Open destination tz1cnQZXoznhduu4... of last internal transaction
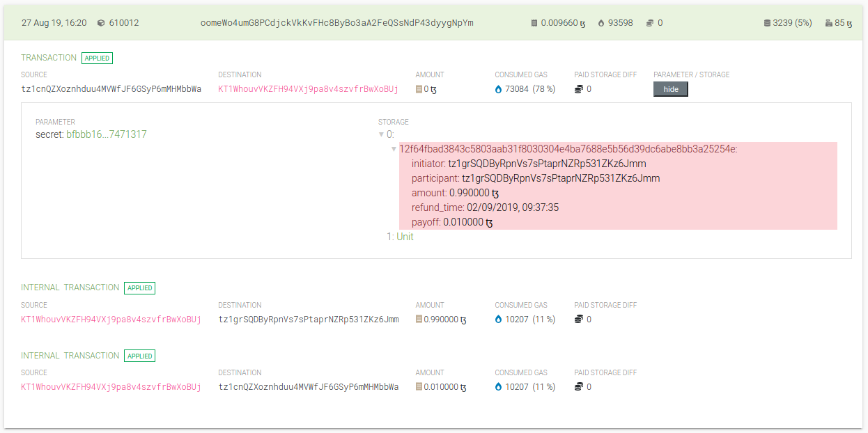 [309, 387]
